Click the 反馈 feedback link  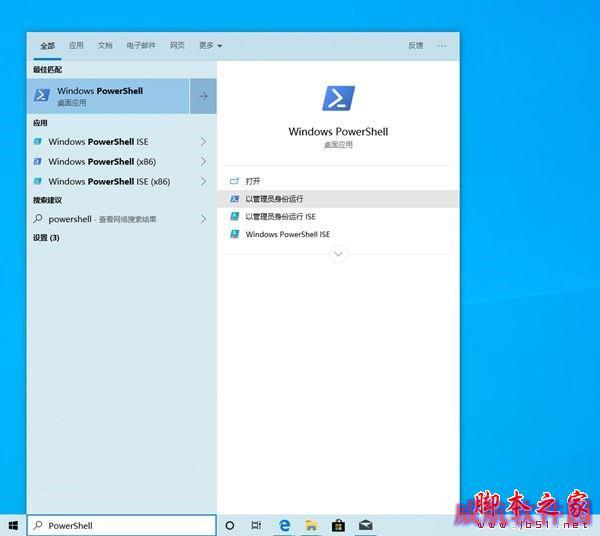(x=416, y=46)
